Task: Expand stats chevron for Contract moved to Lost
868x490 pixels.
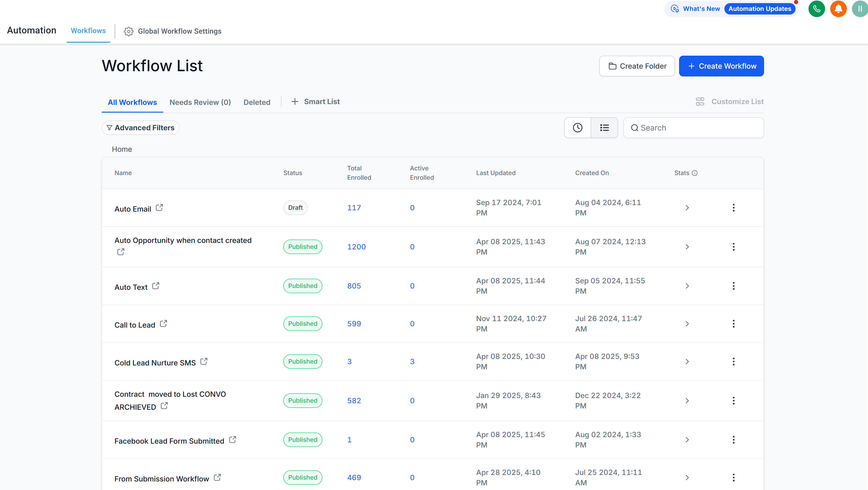Action: pos(687,401)
